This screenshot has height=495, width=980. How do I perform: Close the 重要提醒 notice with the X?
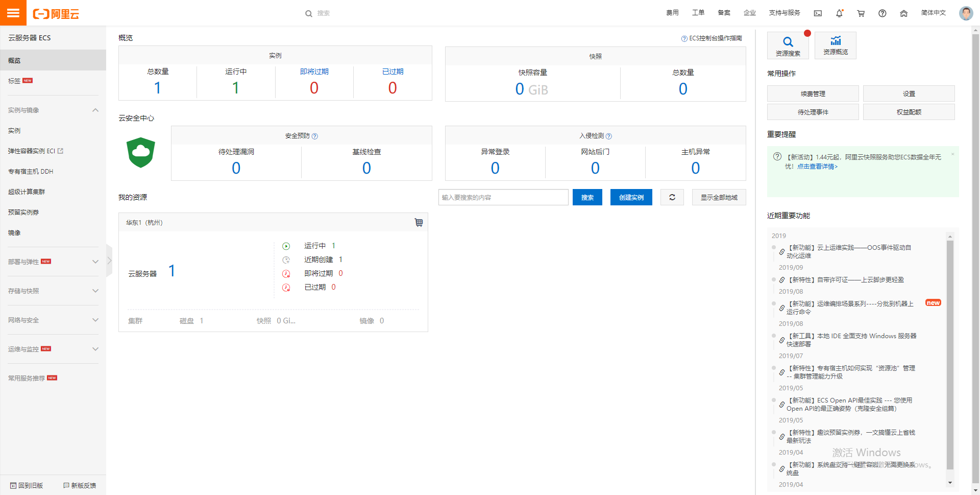(x=952, y=154)
